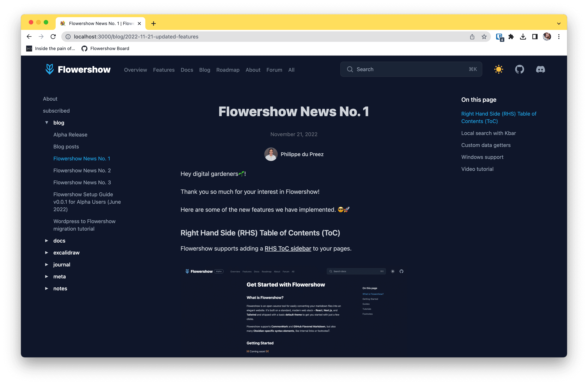Open the Flowershow Board bookmark
This screenshot has width=588, height=385.
click(x=105, y=48)
